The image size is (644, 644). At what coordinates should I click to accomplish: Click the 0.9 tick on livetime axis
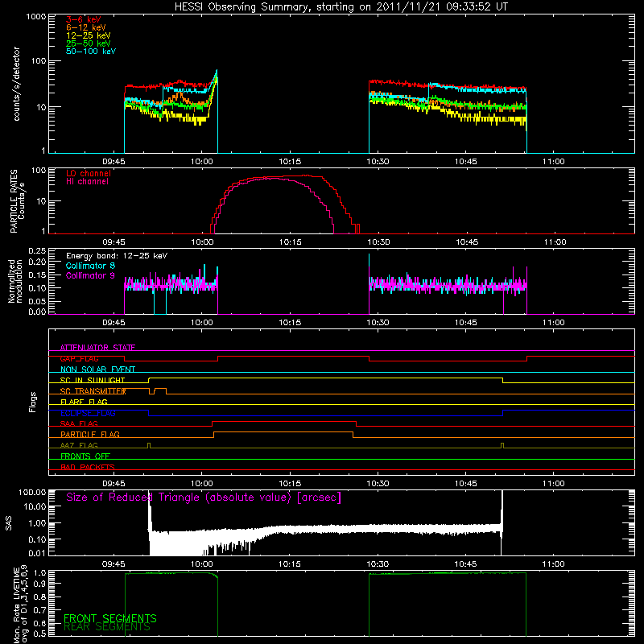39,584
